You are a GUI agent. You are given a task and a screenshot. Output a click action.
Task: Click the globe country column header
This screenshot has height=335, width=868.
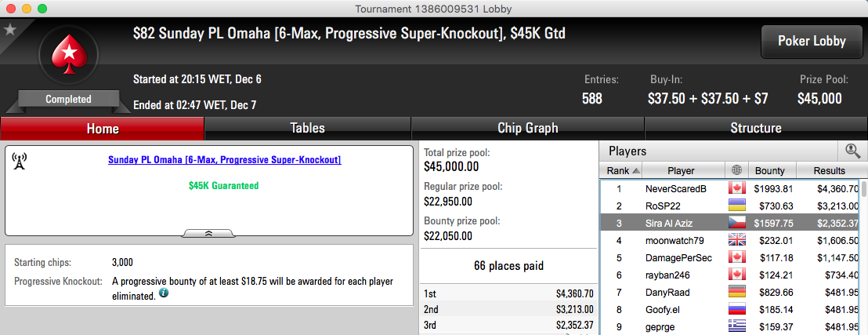[737, 170]
